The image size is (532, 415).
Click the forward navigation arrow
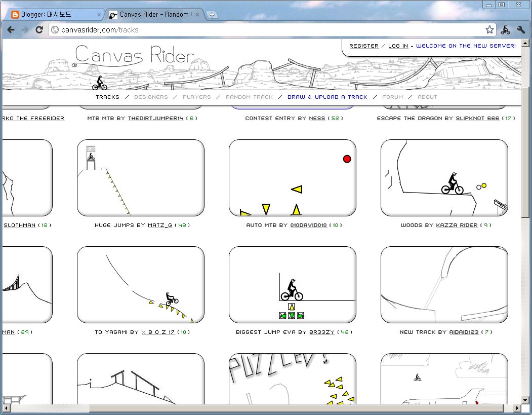pyautogui.click(x=25, y=29)
